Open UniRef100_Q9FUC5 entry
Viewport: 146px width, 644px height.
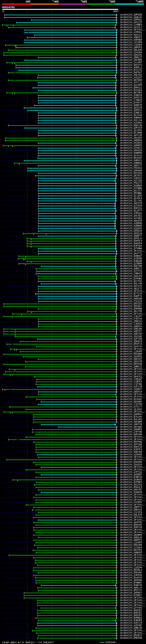click(131, 128)
